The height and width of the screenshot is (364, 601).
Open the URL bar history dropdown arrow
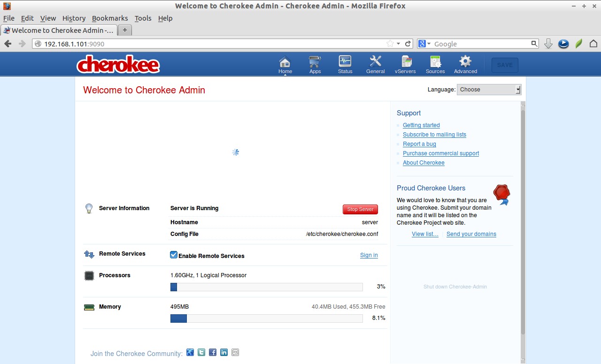[399, 44]
